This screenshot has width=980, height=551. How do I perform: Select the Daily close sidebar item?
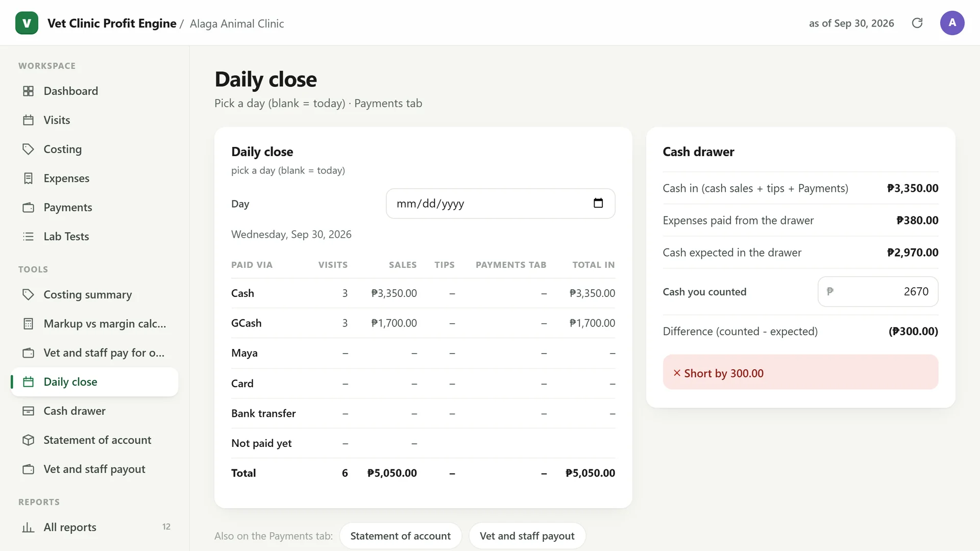click(94, 382)
